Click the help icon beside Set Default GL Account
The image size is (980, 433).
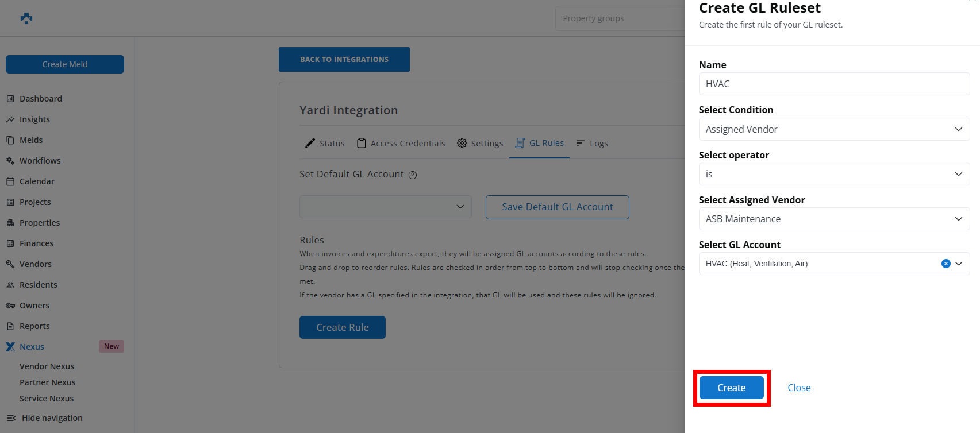[x=413, y=175]
